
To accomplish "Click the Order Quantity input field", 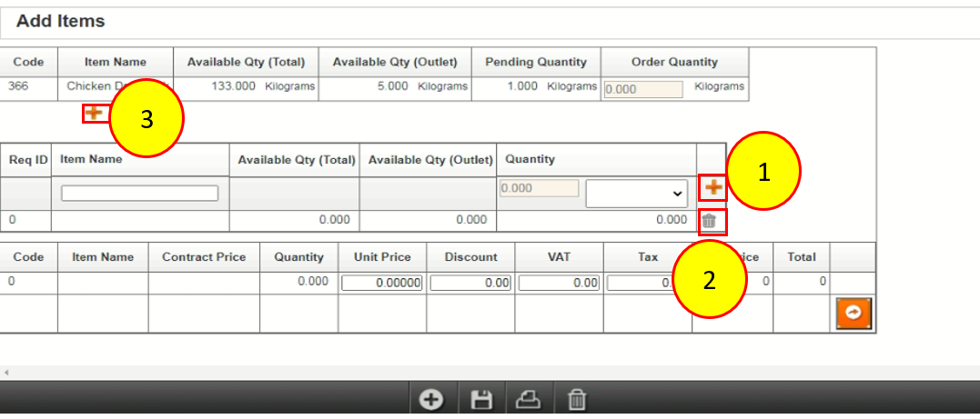I will click(x=643, y=89).
